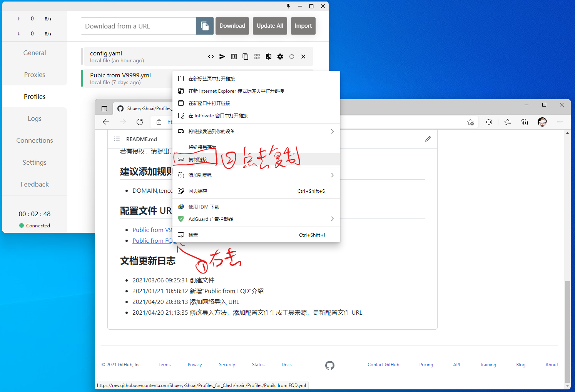Switch to the Feedback tab in Clash
The image size is (575, 392).
tap(35, 184)
